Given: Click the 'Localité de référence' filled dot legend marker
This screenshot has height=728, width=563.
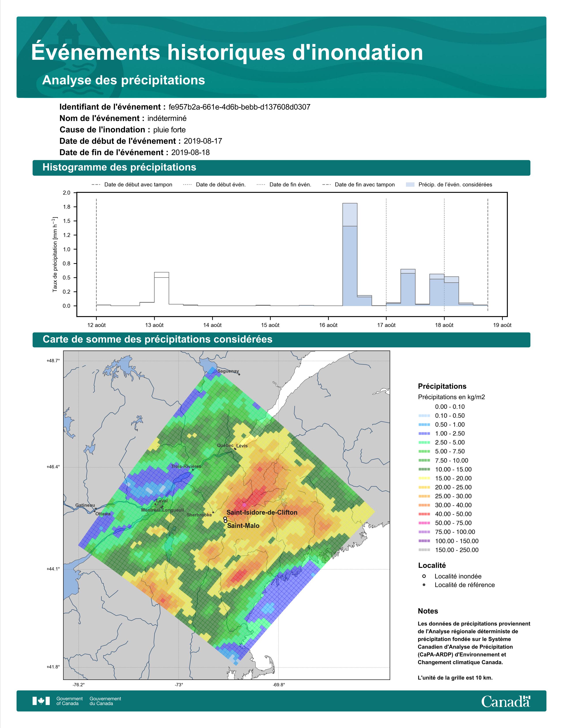Looking at the screenshot, I should [424, 585].
